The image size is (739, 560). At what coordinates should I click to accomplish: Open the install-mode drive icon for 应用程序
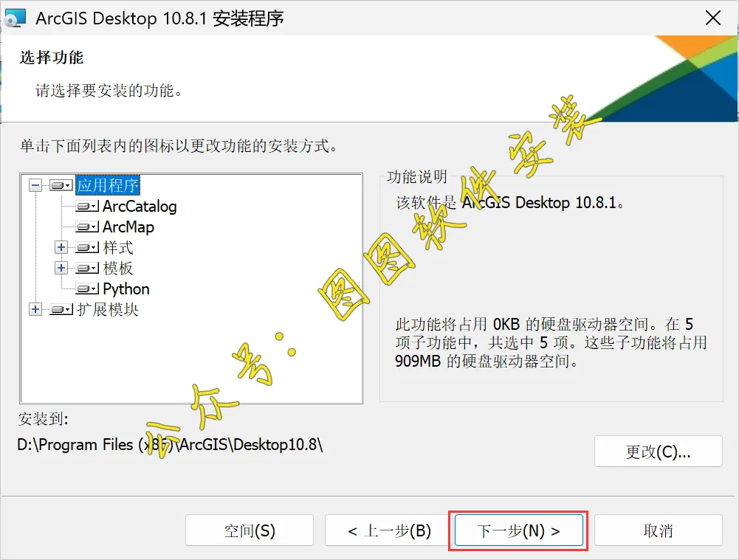(61, 186)
